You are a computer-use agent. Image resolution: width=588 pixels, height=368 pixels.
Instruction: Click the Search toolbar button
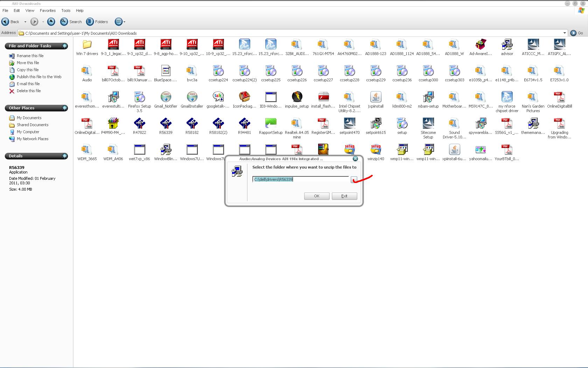(x=71, y=22)
